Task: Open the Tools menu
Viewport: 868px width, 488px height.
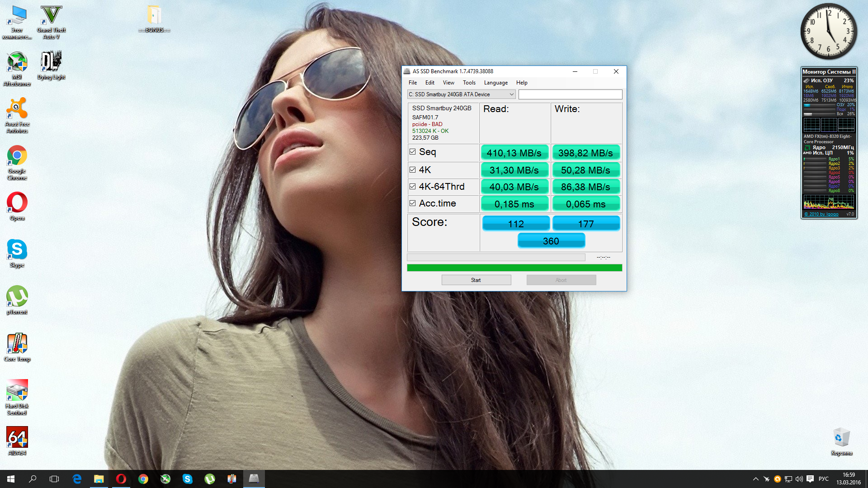Action: point(469,83)
